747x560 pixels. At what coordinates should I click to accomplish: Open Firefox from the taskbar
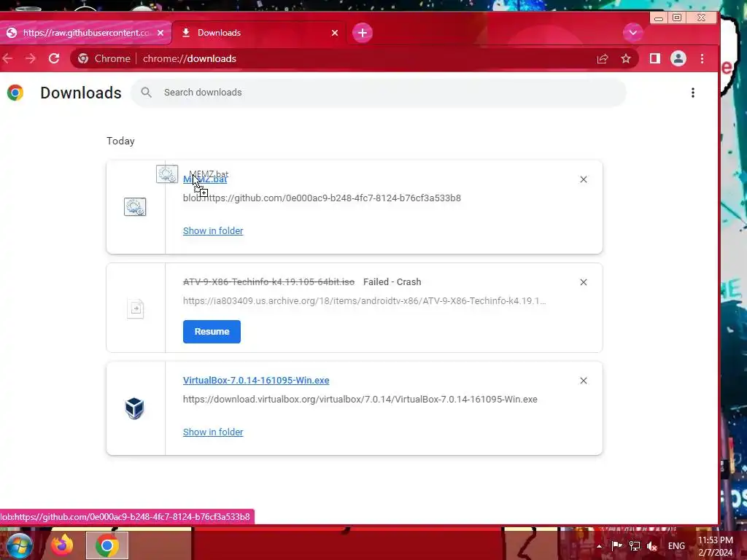tap(63, 545)
